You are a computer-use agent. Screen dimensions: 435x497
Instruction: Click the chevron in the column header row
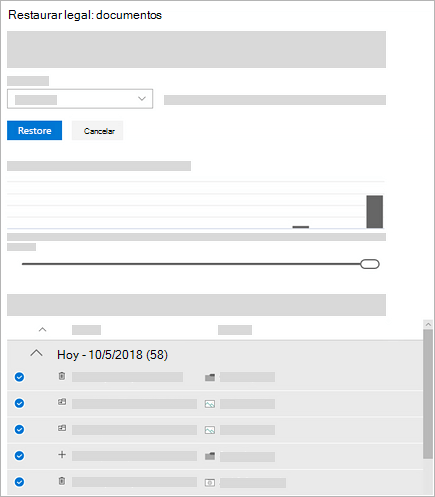(x=42, y=330)
